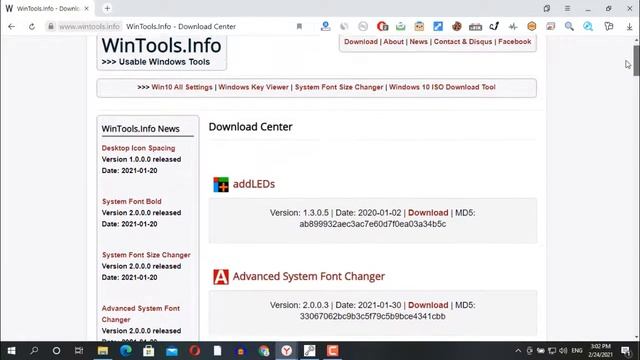Reload the page with the refresh icon
This screenshot has height=360, width=640.
coord(31,27)
